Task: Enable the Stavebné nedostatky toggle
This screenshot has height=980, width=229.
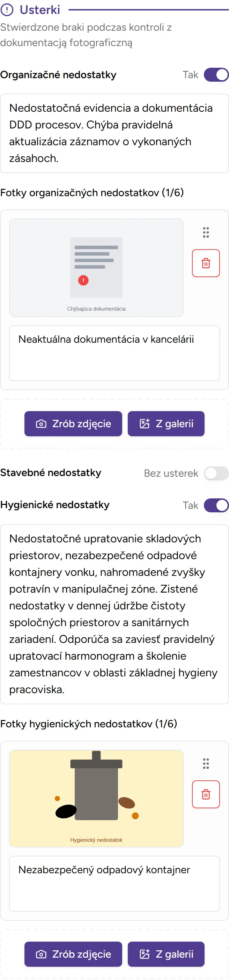Action: [216, 473]
